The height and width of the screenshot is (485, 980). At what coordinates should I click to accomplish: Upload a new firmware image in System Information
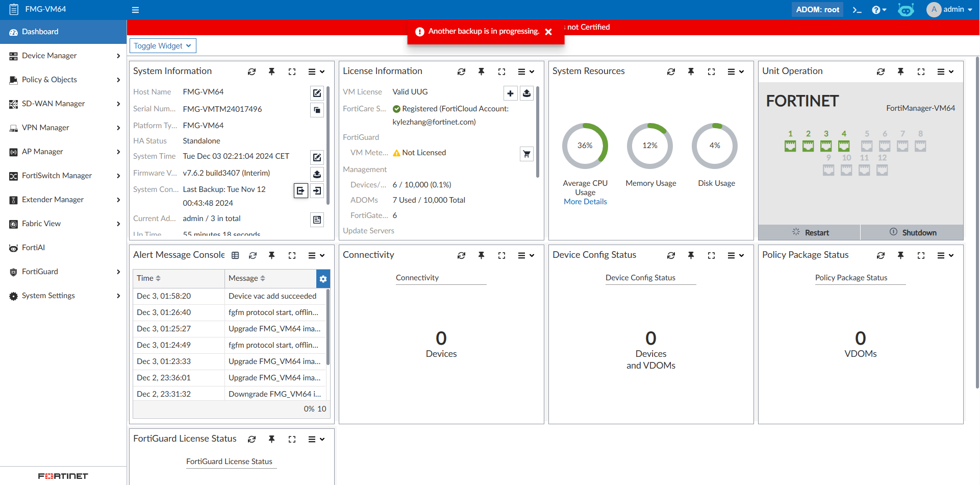click(317, 174)
